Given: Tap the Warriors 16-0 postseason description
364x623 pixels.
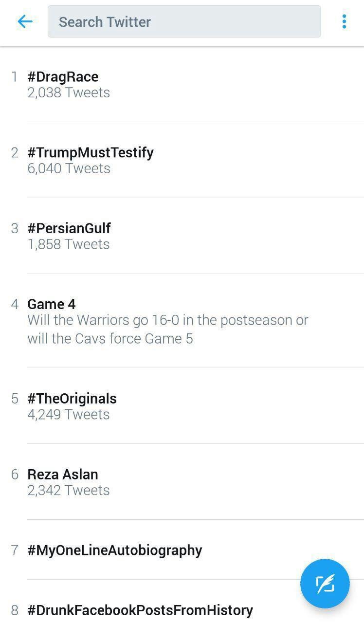Looking at the screenshot, I should pos(168,330).
